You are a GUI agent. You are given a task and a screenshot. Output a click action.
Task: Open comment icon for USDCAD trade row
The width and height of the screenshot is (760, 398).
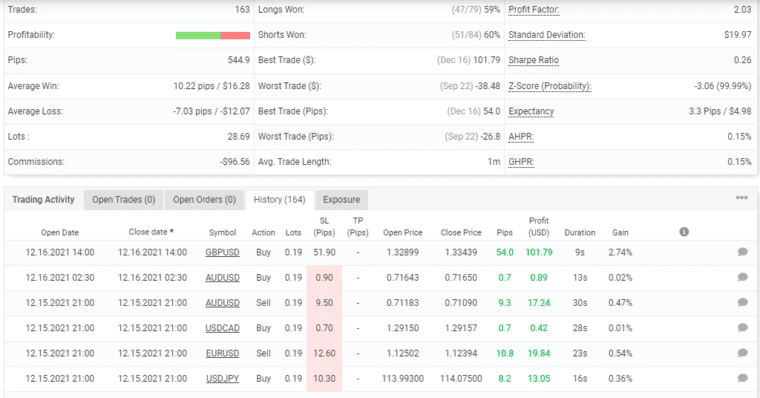[742, 327]
